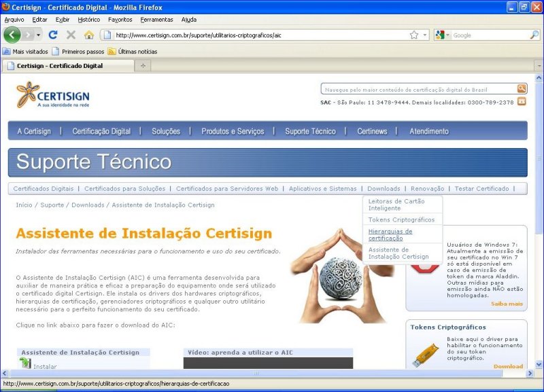
Task: Select Tokens Criptográficos dropdown entry
Action: coord(403,219)
